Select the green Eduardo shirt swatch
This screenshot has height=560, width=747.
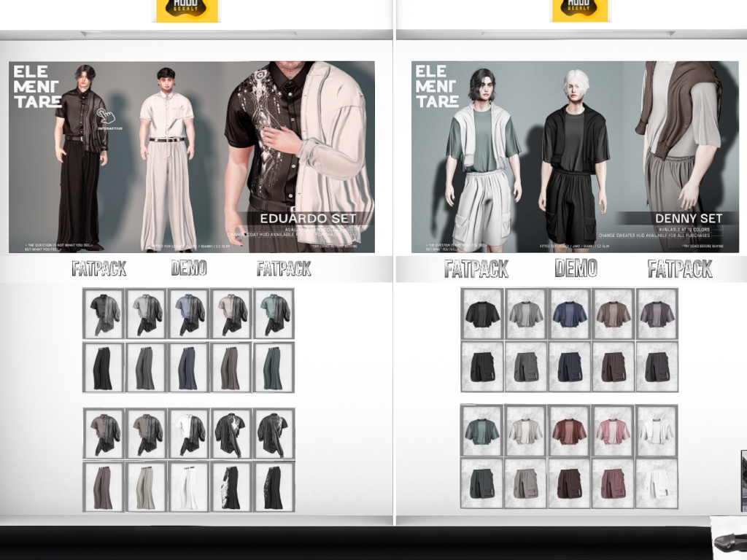tap(274, 313)
